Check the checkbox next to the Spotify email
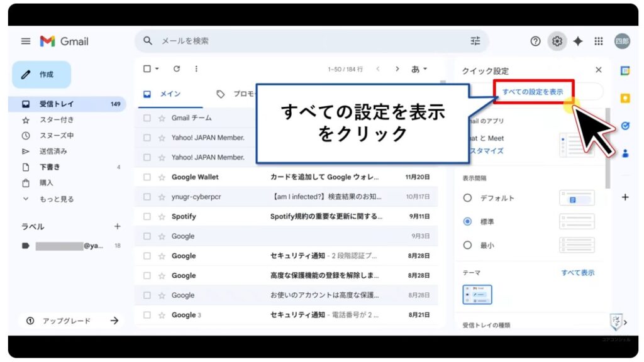 pos(148,216)
